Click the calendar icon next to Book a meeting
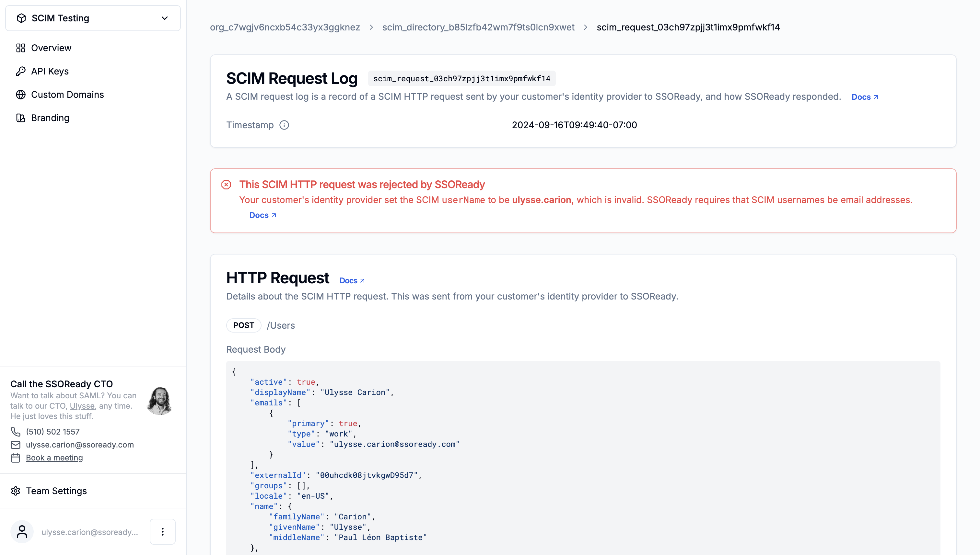Image resolution: width=980 pixels, height=555 pixels. 16,458
